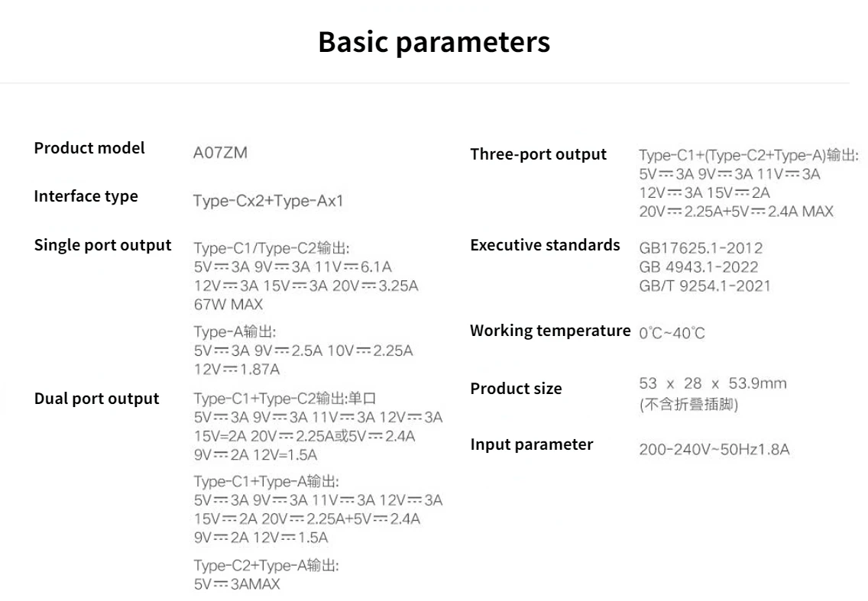Click the Working temperature label
Image resolution: width=868 pixels, height=601 pixels.
[549, 331]
